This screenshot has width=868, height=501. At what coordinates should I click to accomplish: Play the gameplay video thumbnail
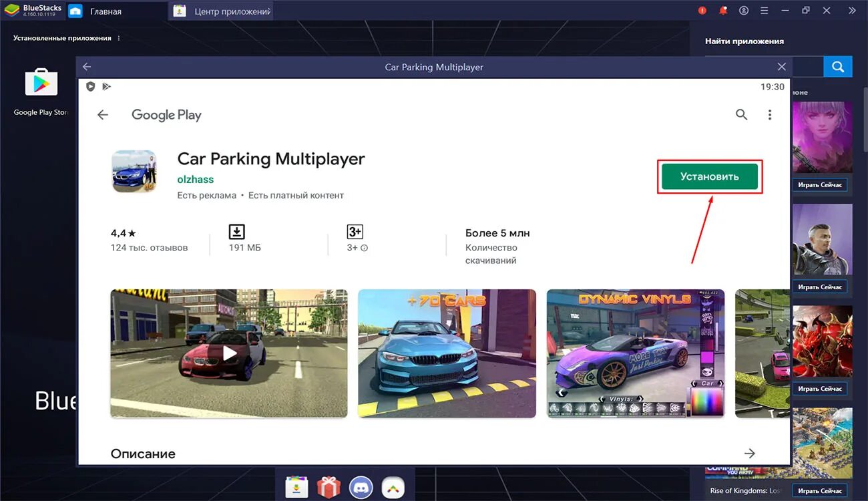coord(229,353)
